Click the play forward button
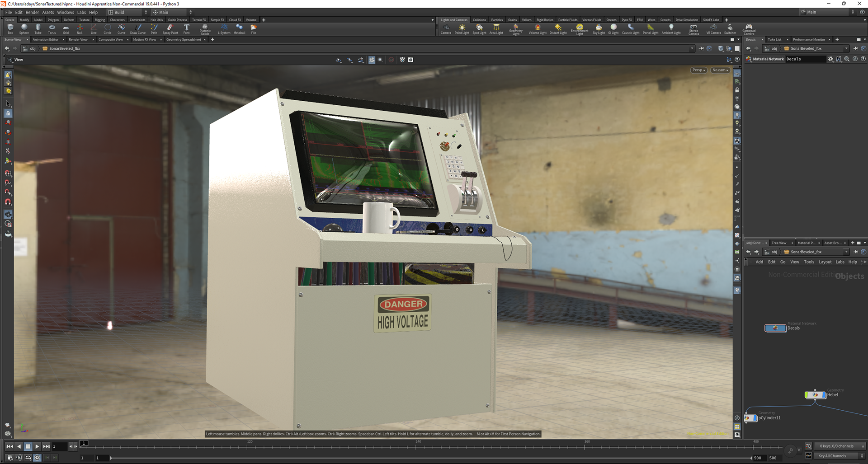The width and height of the screenshot is (868, 464). point(37,446)
